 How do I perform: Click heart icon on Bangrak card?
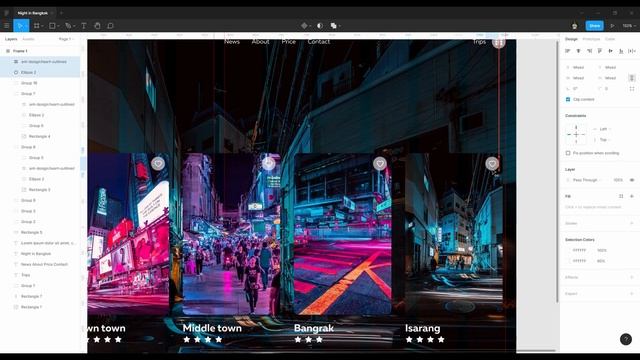coord(380,164)
